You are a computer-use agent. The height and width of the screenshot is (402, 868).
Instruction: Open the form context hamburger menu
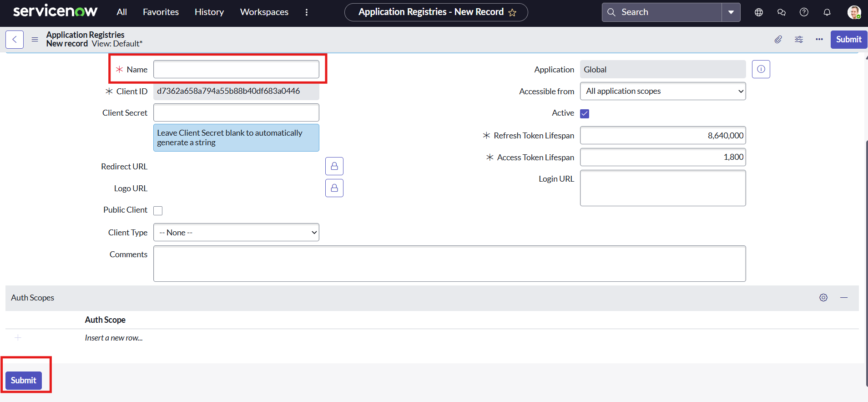(35, 40)
